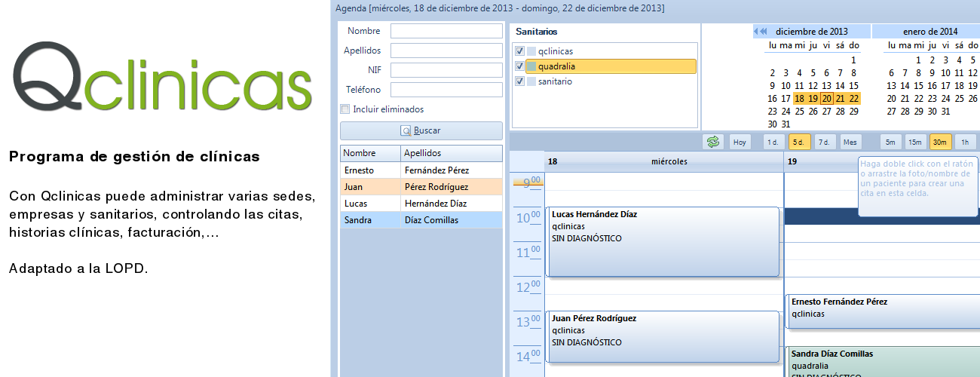Click the Apellidos column header
Screen dimensions: 980x377
click(x=452, y=153)
